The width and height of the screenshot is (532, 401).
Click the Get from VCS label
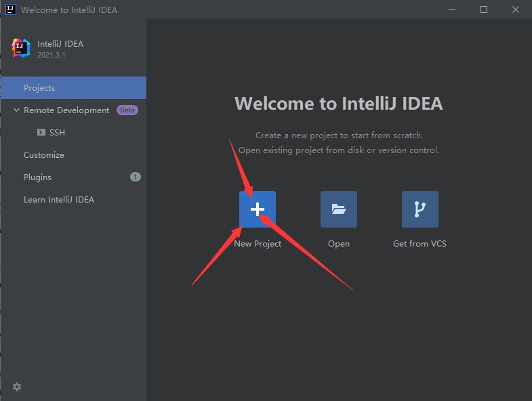pyautogui.click(x=420, y=244)
